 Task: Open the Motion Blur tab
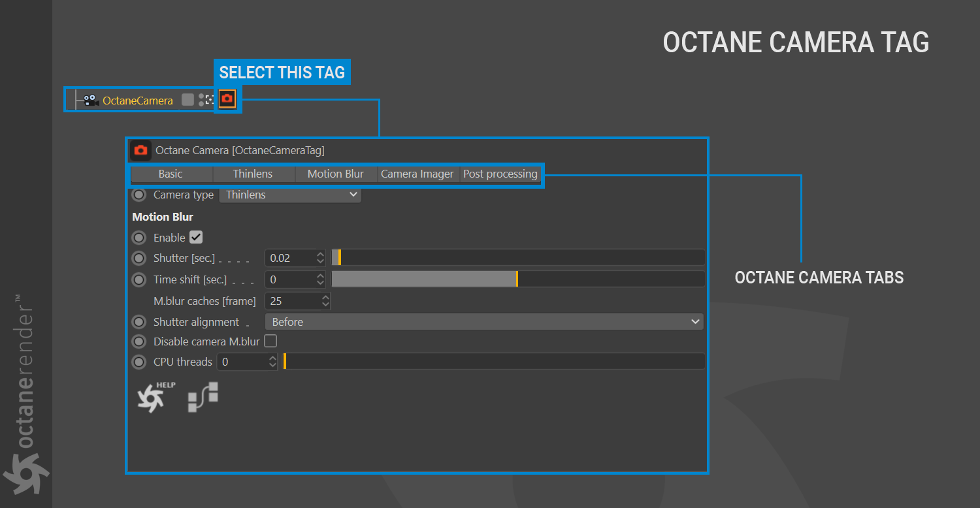(x=336, y=174)
